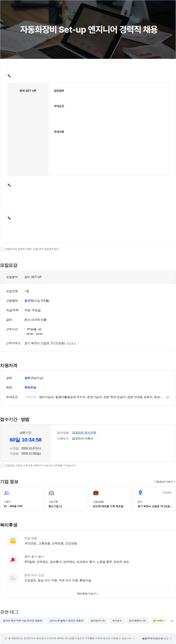The height and width of the screenshot is (644, 176).
Task: Click 지도보기 next to the work address
Action: coord(71,343)
